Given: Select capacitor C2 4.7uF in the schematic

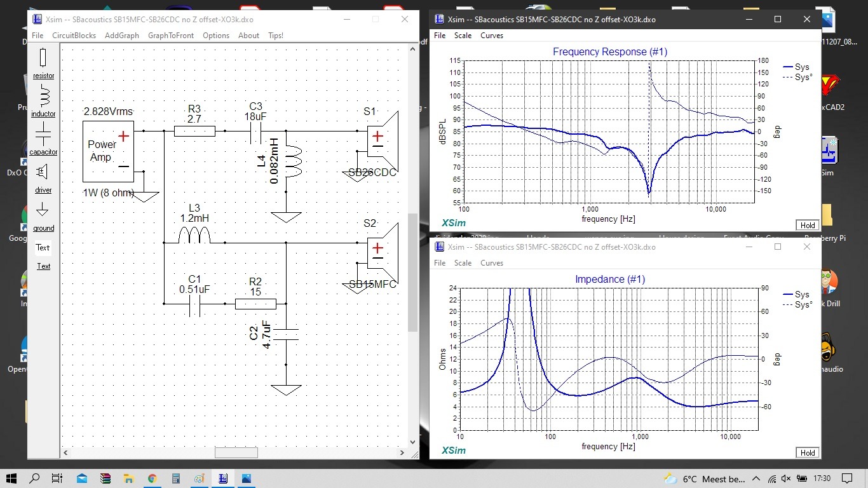Looking at the screenshot, I should [x=286, y=334].
